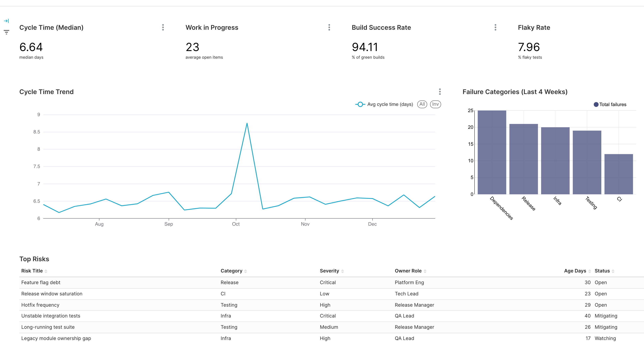644x342 pixels.
Task: Open the Cycle Time Trend chart kebab menu
Action: point(440,92)
